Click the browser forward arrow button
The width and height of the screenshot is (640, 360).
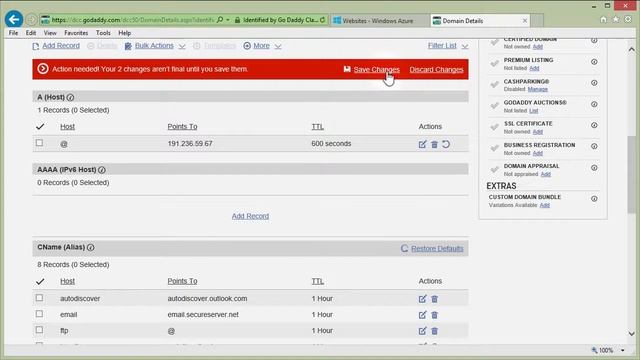31,20
